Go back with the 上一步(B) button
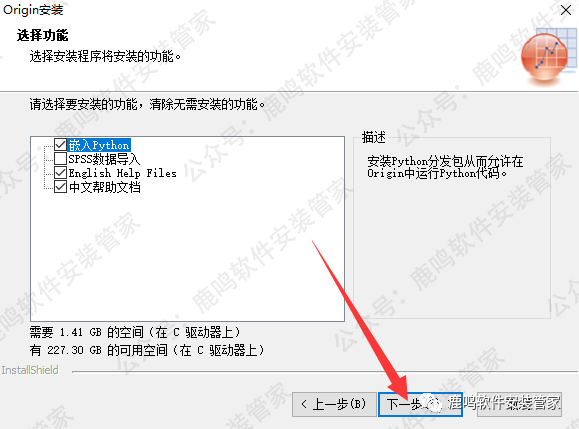Image resolution: width=579 pixels, height=429 pixels. point(334,404)
